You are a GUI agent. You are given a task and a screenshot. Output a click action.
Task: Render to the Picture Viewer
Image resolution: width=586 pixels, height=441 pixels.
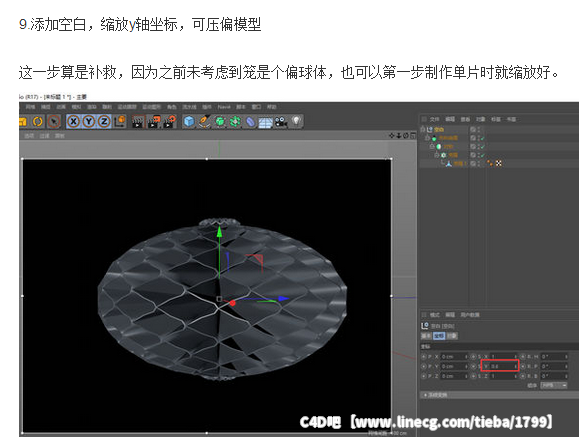click(154, 121)
